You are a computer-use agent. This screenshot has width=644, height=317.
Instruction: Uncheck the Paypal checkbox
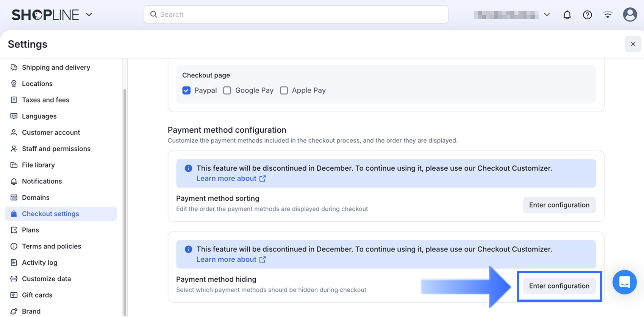[186, 90]
